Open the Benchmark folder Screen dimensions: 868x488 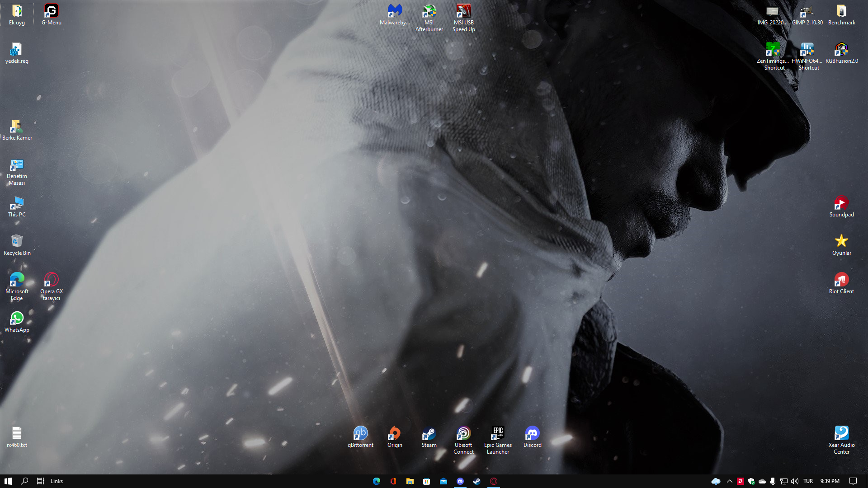(841, 14)
